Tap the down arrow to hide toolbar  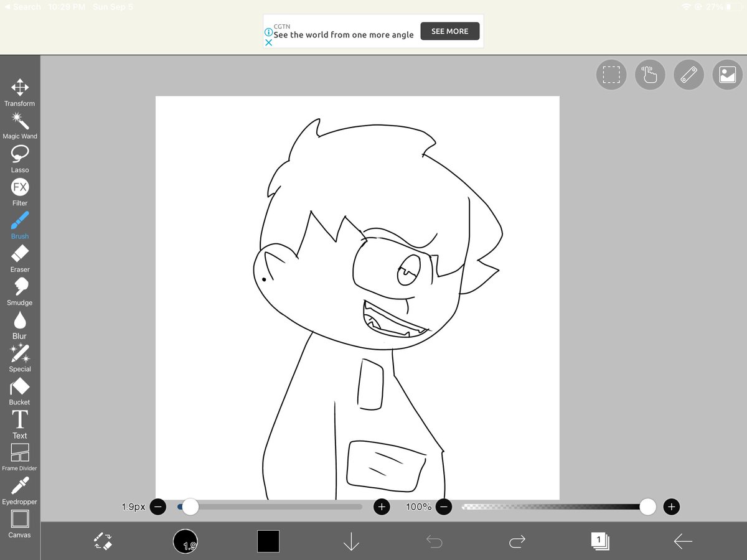pos(351,541)
